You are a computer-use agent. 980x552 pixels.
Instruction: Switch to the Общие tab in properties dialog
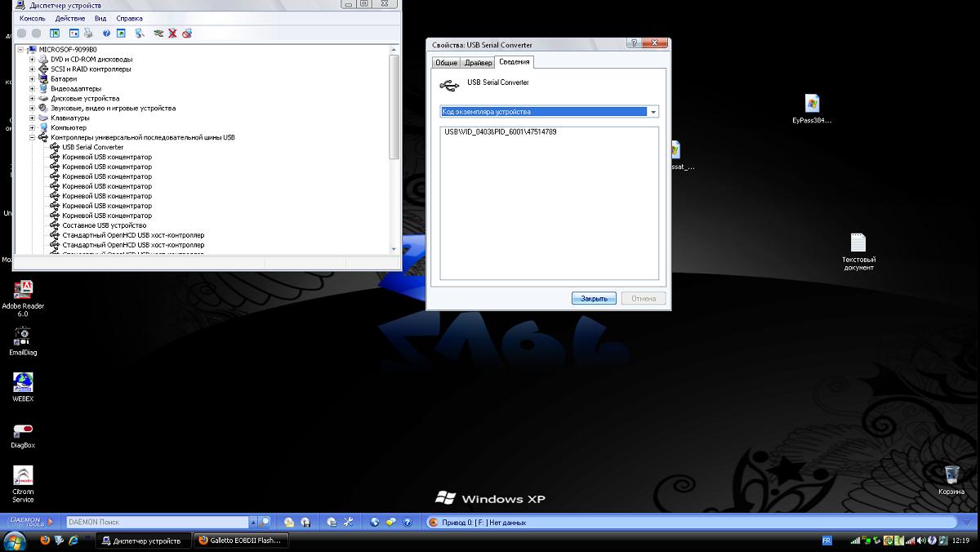click(x=446, y=62)
